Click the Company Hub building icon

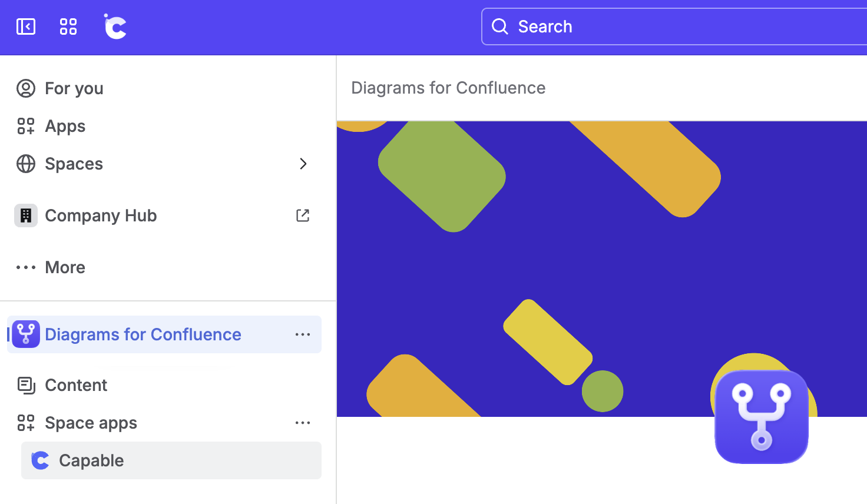(26, 215)
